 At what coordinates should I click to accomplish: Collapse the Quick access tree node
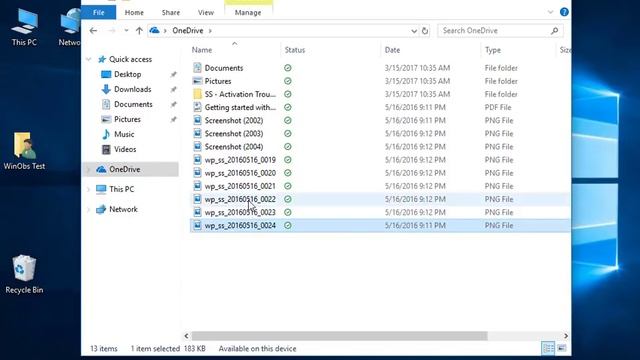click(89, 59)
